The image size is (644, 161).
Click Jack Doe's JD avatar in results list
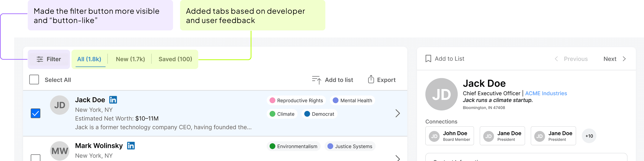pos(59,105)
